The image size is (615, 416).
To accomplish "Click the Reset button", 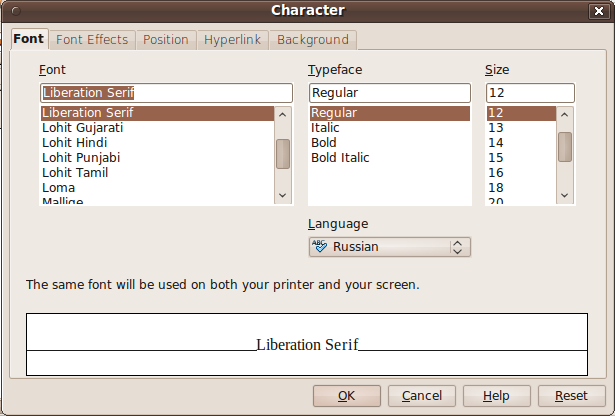I will pos(571,396).
